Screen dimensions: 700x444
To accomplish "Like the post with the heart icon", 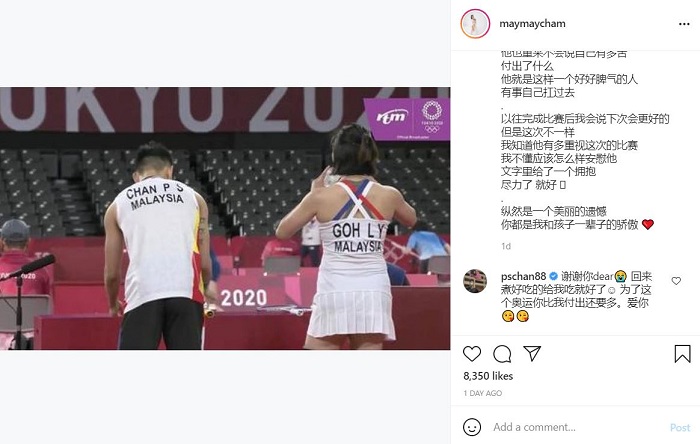I will (471, 354).
